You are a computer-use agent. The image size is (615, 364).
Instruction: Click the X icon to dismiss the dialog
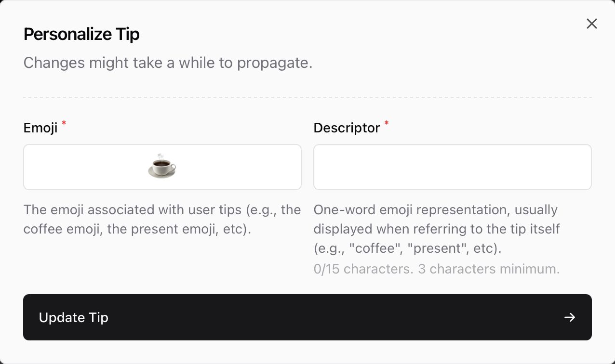(x=592, y=24)
